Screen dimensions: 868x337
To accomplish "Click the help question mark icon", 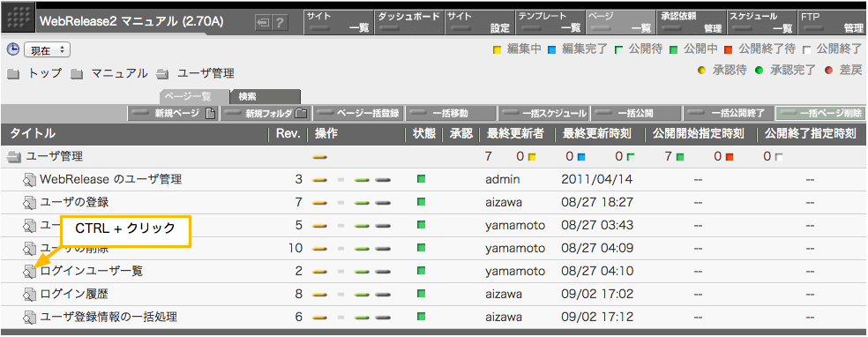I will tap(281, 23).
